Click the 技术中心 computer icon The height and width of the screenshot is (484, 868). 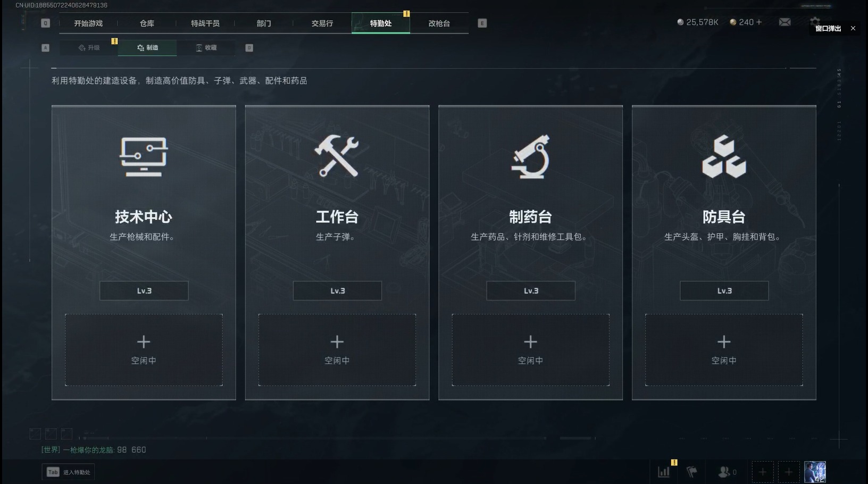[x=144, y=157]
